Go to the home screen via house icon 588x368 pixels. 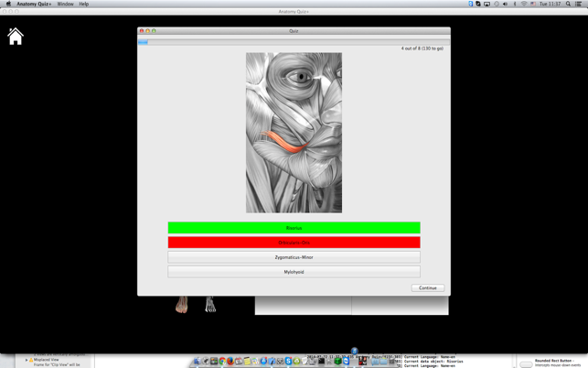tap(16, 37)
